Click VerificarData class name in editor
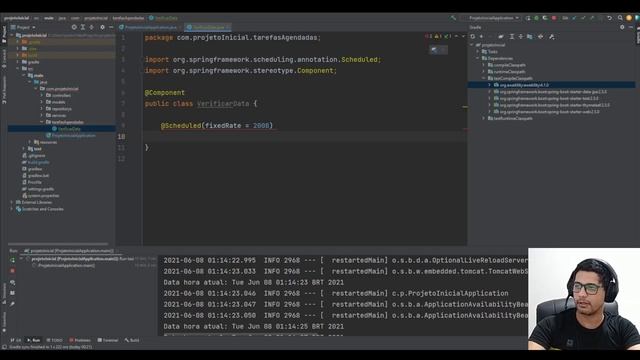Image resolution: width=640 pixels, height=360 pixels. 223,104
